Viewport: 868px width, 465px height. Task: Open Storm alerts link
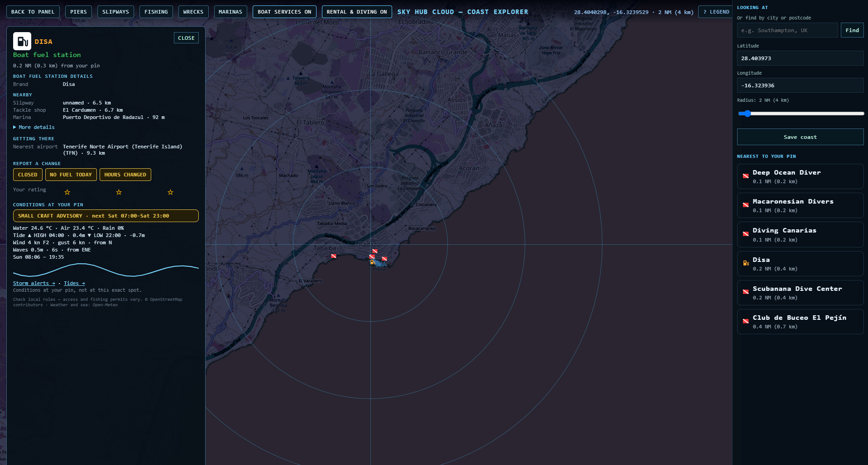(x=34, y=283)
